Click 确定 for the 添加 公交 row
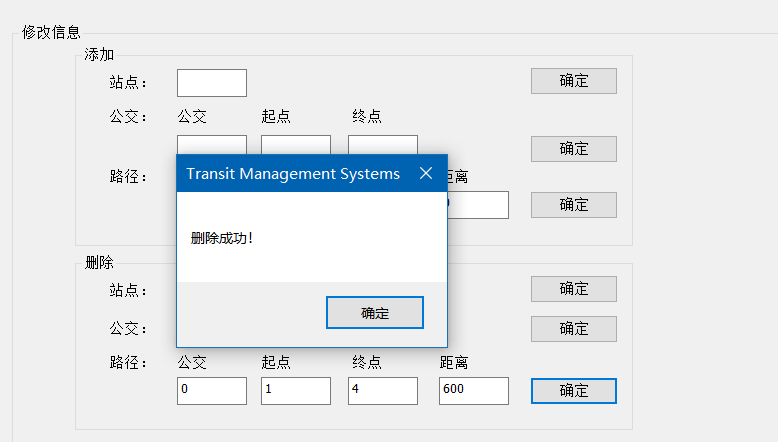The width and height of the screenshot is (778, 442). coord(574,149)
